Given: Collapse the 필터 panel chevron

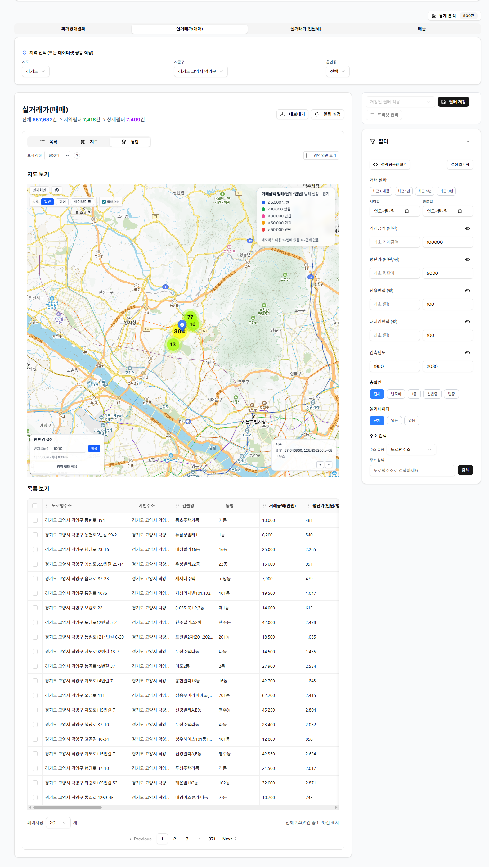Looking at the screenshot, I should (x=467, y=142).
